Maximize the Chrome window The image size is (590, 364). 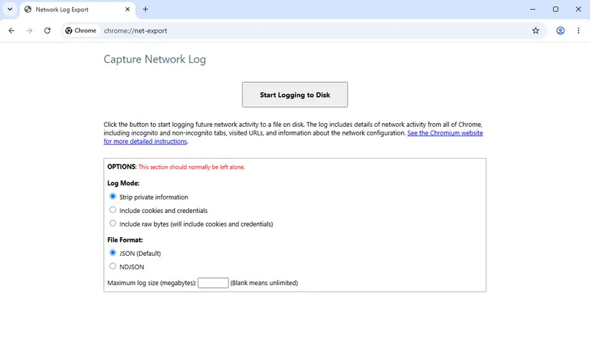555,9
